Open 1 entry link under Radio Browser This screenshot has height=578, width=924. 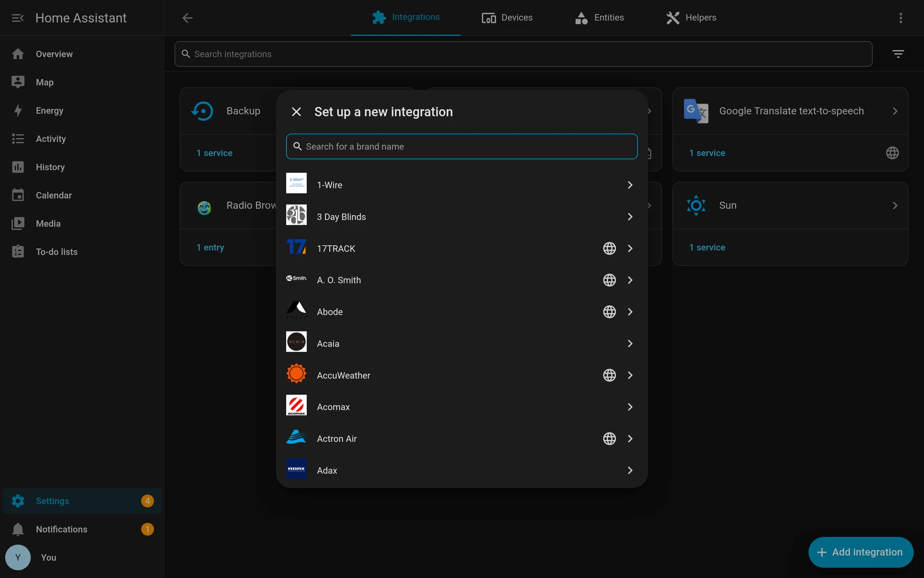[x=210, y=247]
